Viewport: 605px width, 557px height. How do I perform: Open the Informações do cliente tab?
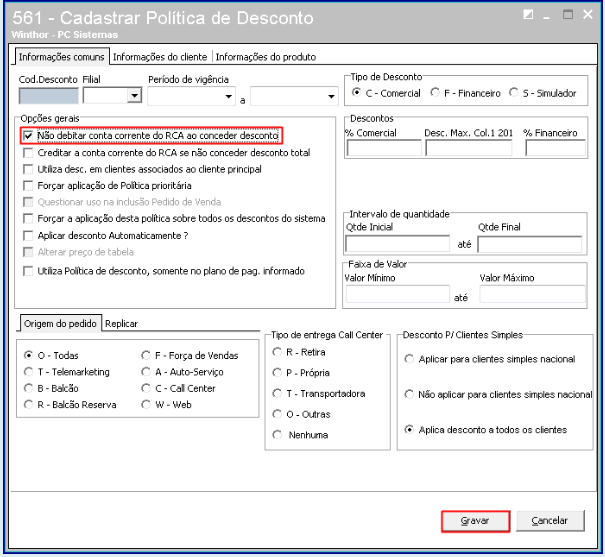tap(160, 57)
